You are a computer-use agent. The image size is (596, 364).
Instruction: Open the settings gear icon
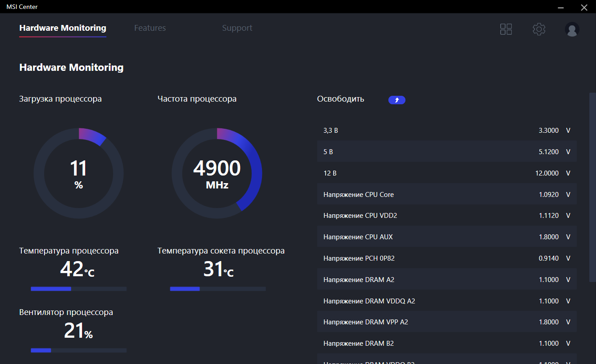coord(539,29)
